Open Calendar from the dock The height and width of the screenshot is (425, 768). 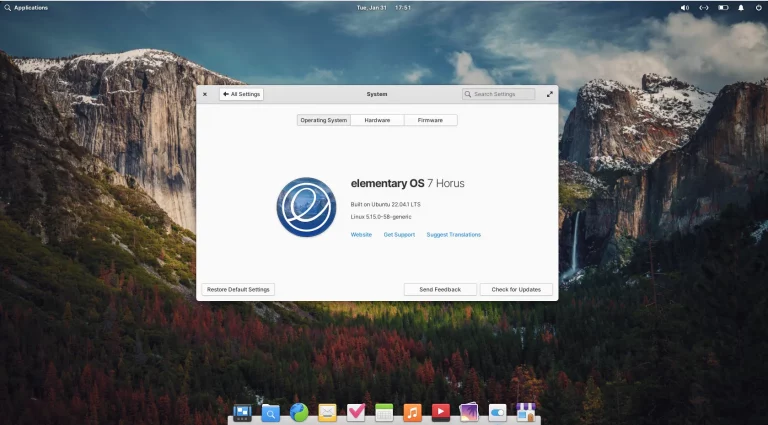click(384, 412)
